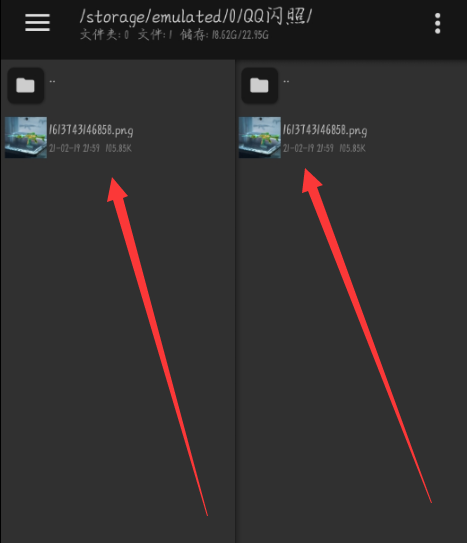467x543 pixels.
Task: Go up via right pane '..' label
Action: click(286, 81)
